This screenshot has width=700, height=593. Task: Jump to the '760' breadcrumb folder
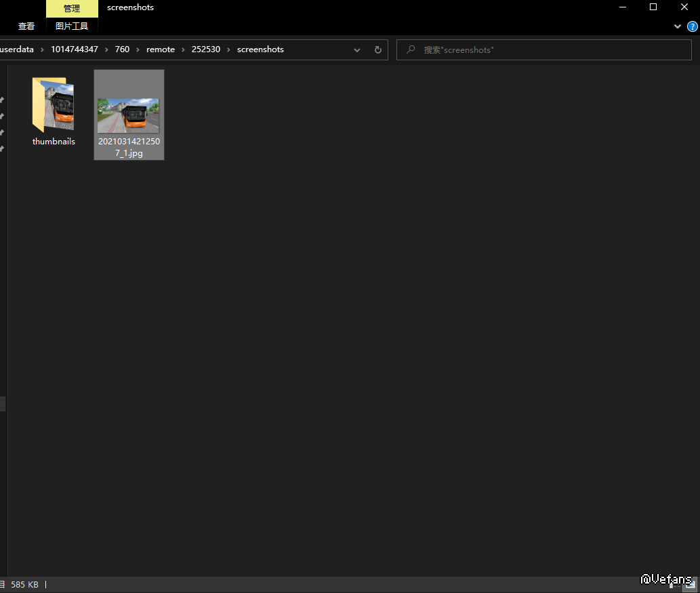[x=122, y=50]
